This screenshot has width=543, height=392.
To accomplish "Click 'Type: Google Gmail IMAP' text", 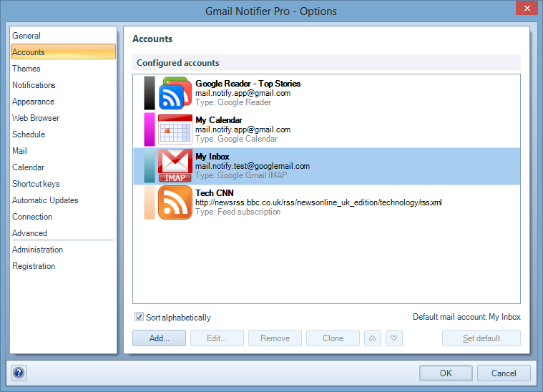I will pos(241,175).
